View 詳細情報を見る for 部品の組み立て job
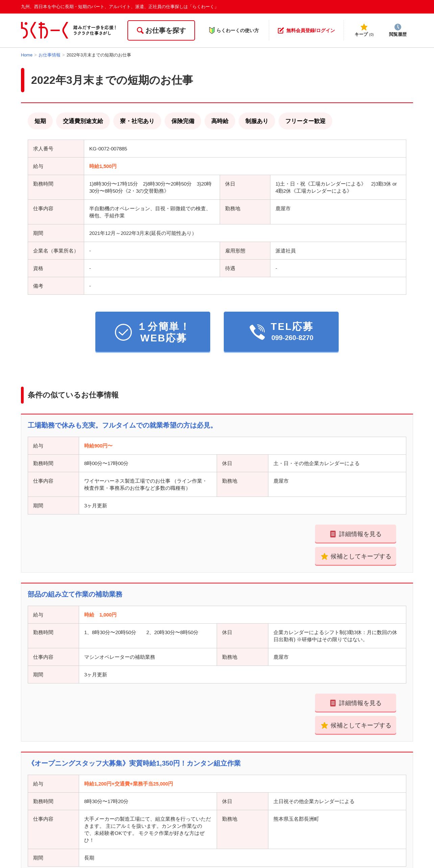The image size is (434, 868). pos(356,703)
